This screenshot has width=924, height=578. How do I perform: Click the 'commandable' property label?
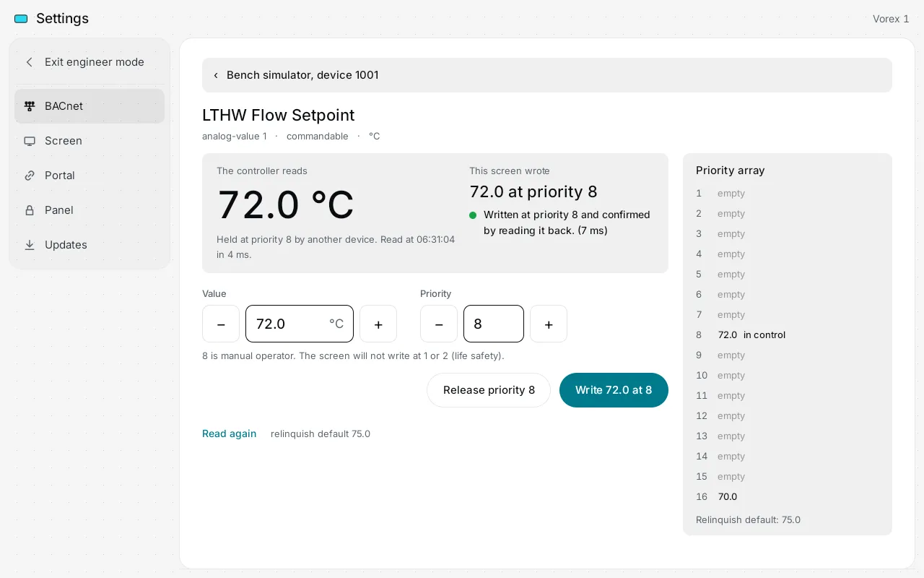tap(318, 136)
